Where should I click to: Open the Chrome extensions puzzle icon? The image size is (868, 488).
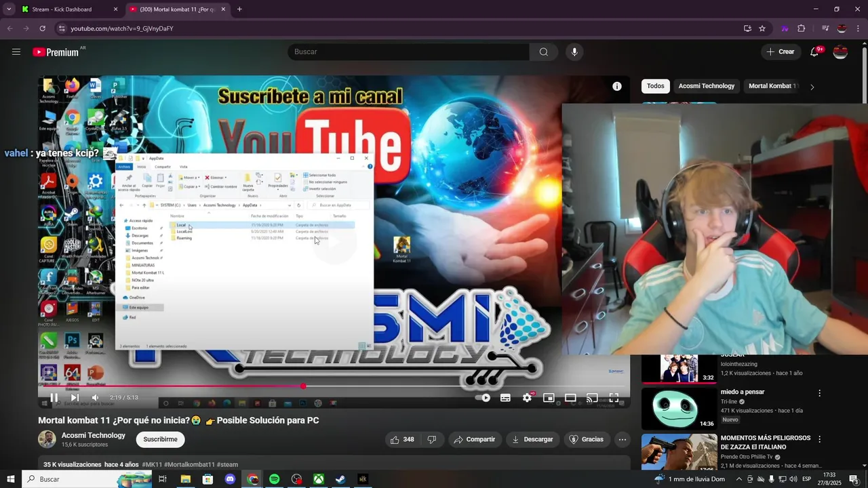coord(801,28)
